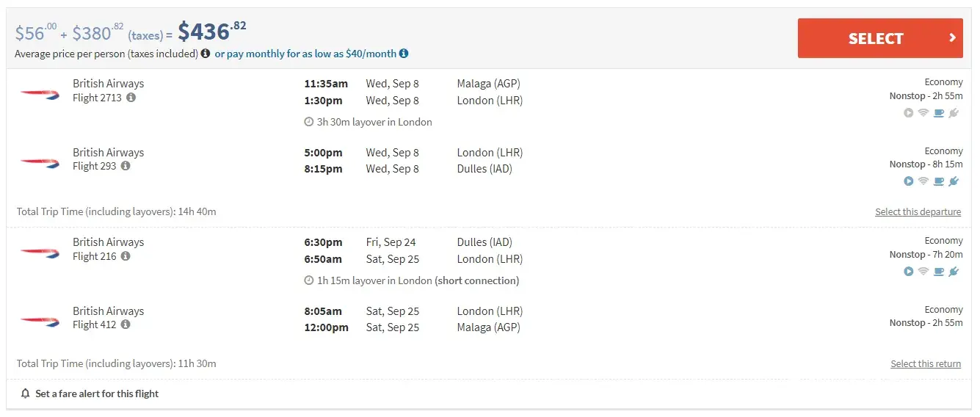Click Wi-Fi amenity icon for Flight 2713
The height and width of the screenshot is (417, 980).
click(923, 113)
